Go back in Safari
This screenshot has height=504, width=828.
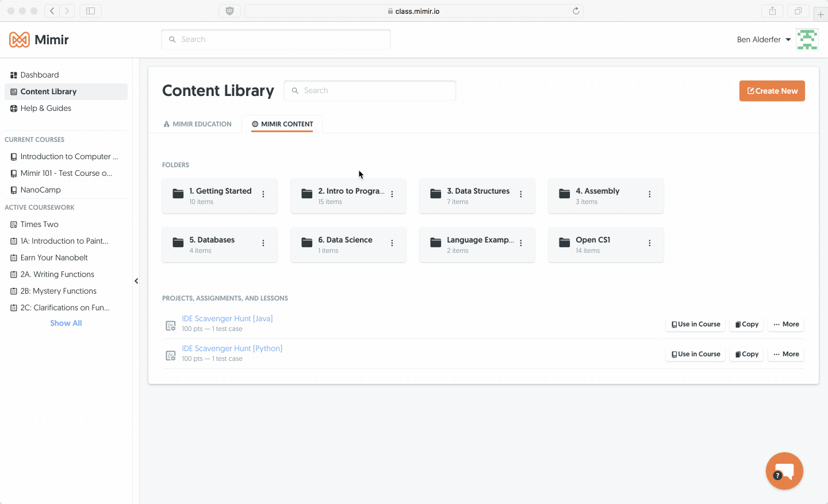(52, 11)
